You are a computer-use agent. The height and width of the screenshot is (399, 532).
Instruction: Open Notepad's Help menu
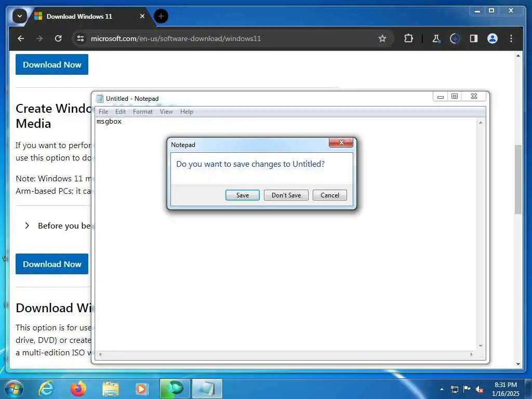[187, 112]
